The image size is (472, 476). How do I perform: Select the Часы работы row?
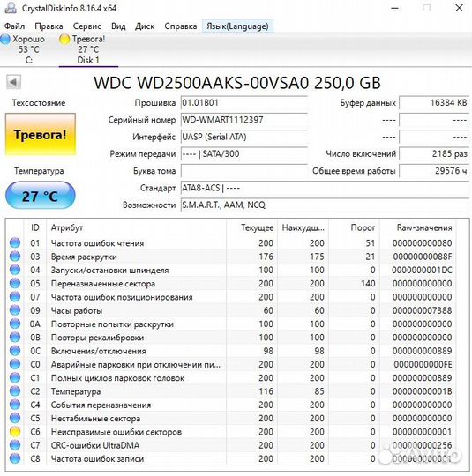pyautogui.click(x=231, y=310)
